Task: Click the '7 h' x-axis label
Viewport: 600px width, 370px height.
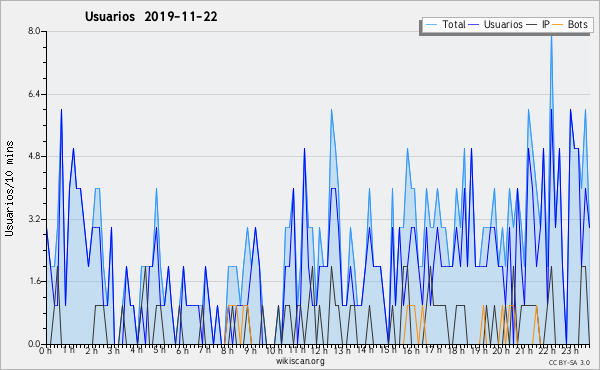Action: [x=205, y=350]
